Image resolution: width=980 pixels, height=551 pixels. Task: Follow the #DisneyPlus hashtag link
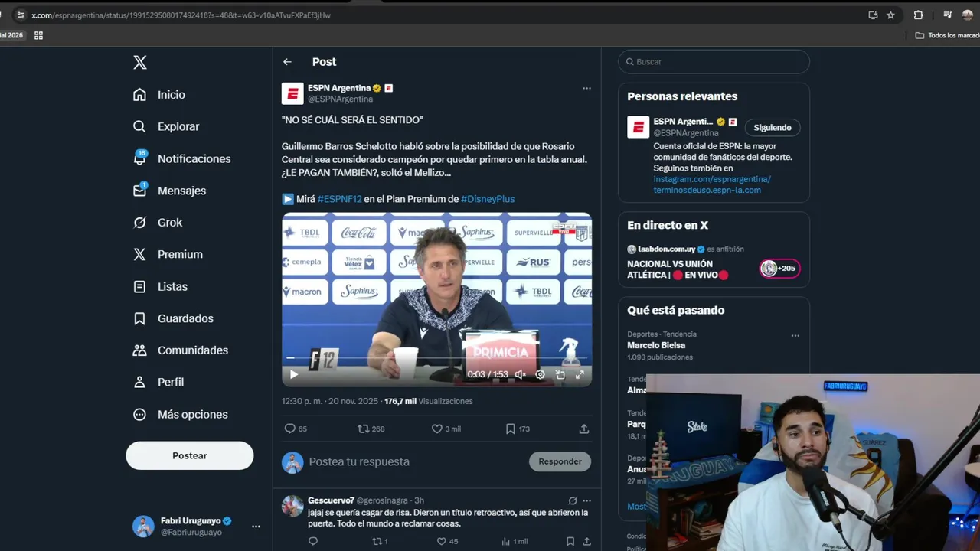pyautogui.click(x=488, y=199)
